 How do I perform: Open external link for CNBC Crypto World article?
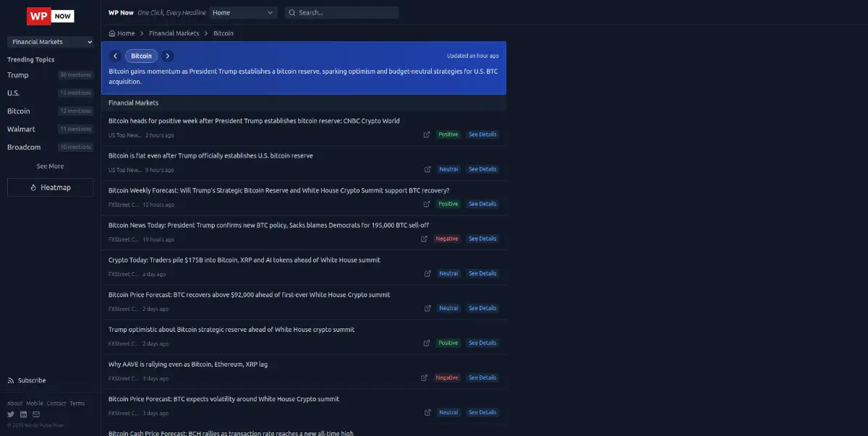tap(427, 134)
